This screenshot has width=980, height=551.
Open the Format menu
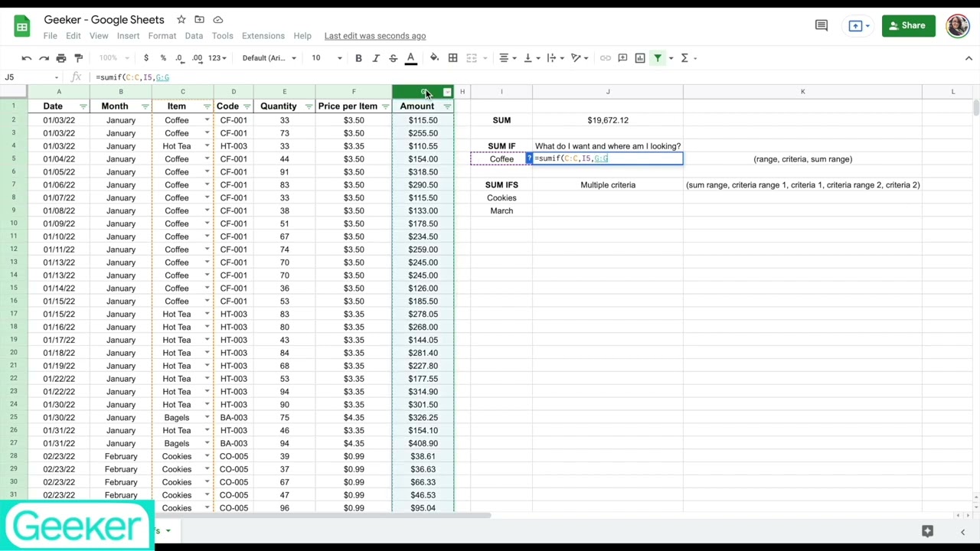[162, 36]
